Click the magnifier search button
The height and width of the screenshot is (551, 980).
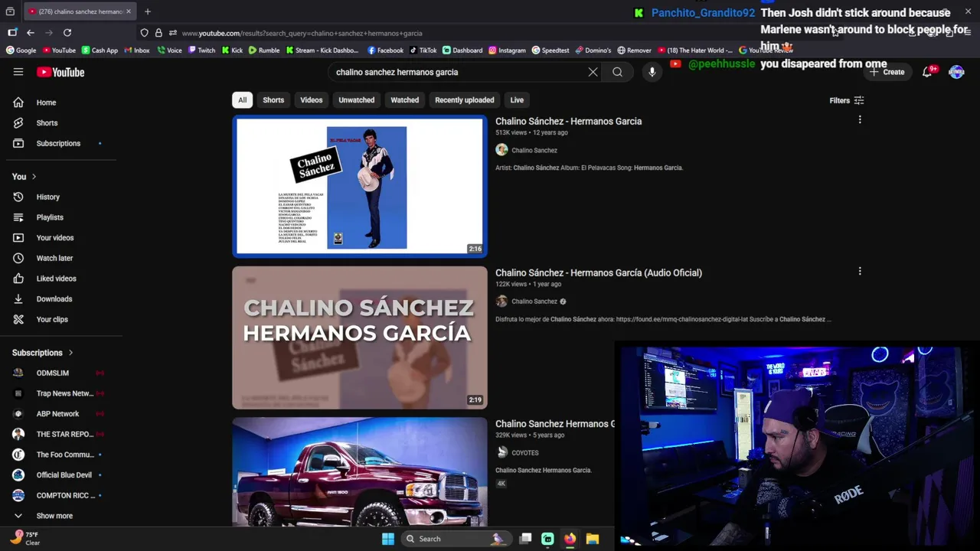pos(617,72)
